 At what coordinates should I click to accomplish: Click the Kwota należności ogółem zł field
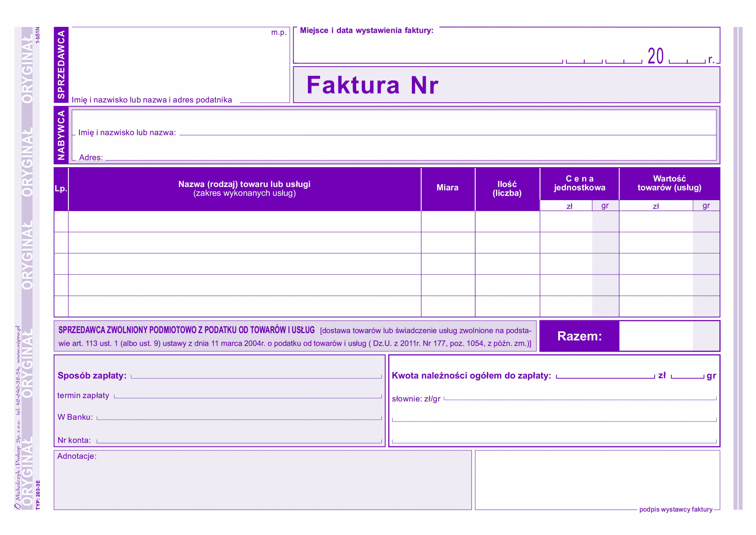(x=605, y=374)
